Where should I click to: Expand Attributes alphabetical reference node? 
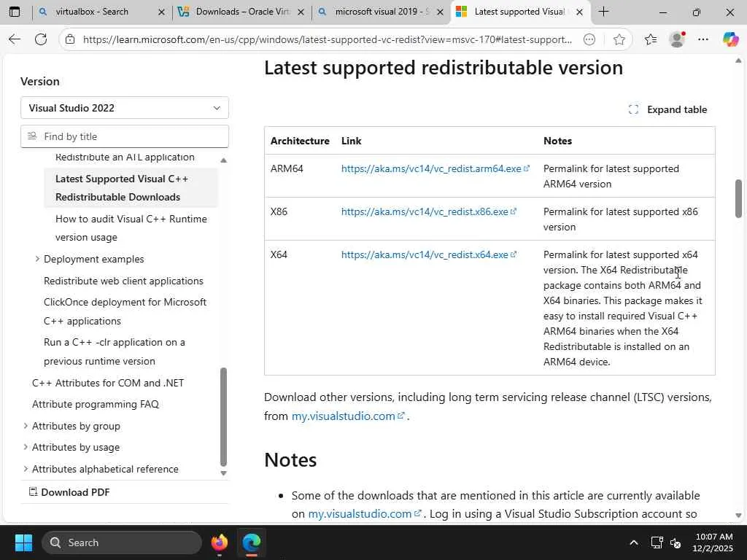[x=26, y=469]
